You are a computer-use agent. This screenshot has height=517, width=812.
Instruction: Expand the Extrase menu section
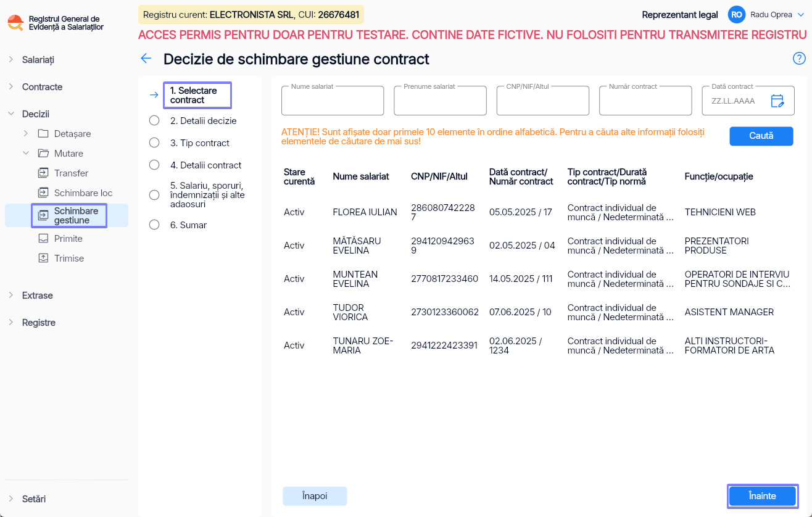[10, 295]
